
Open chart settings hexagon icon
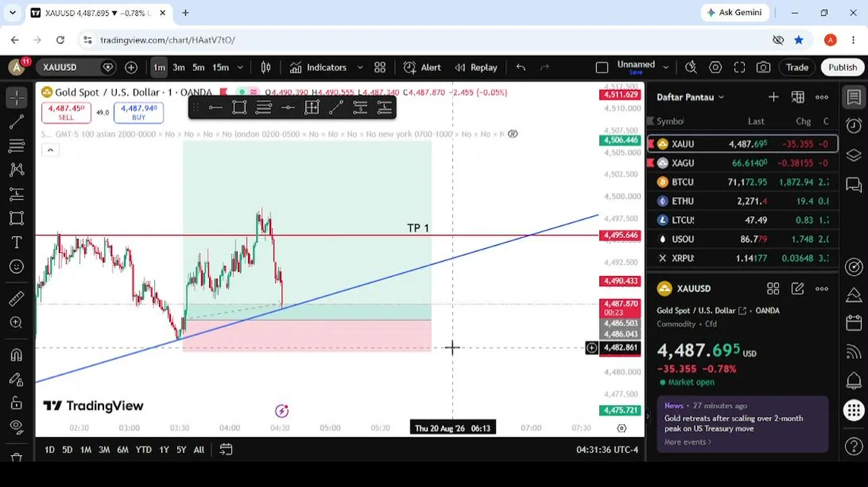[715, 67]
